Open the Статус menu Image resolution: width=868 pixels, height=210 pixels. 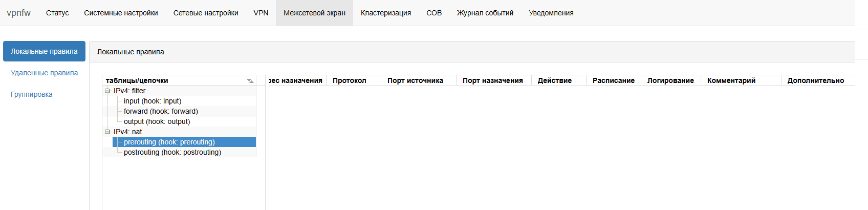pyautogui.click(x=57, y=13)
